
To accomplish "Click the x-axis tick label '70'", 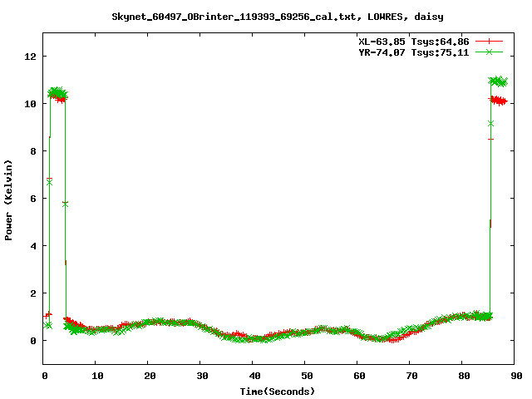I will pyautogui.click(x=411, y=376).
